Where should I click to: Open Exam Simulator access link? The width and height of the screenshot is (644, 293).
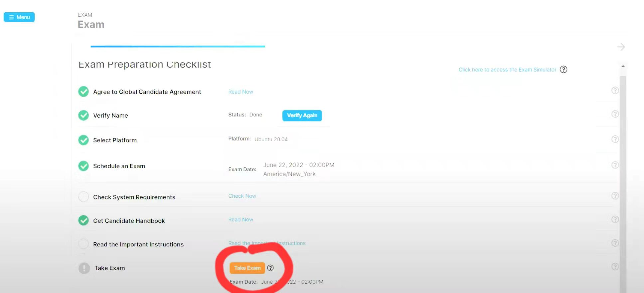coord(507,70)
